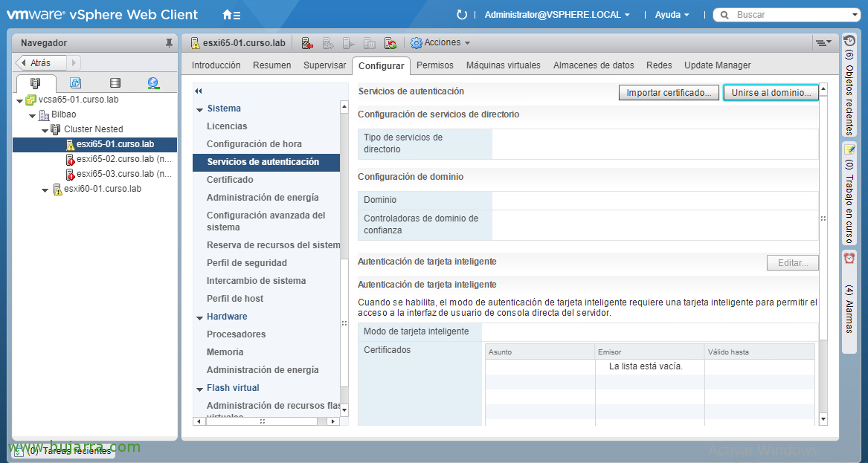868x463 pixels.
Task: Open the Objetos recientes side panel
Action: coord(849,85)
